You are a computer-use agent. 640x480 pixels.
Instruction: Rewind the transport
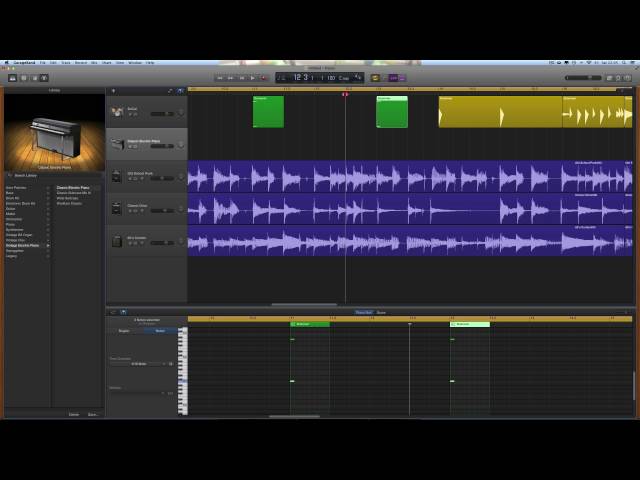220,78
